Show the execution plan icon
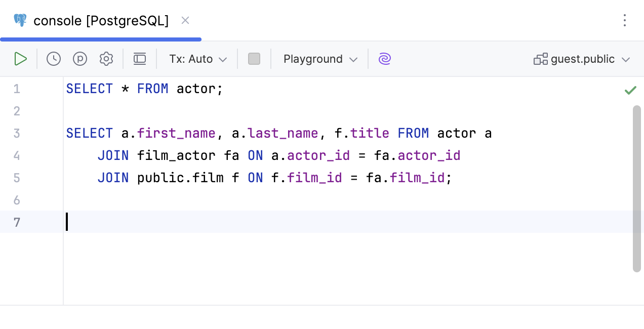This screenshot has height=329, width=644. pyautogui.click(x=80, y=59)
